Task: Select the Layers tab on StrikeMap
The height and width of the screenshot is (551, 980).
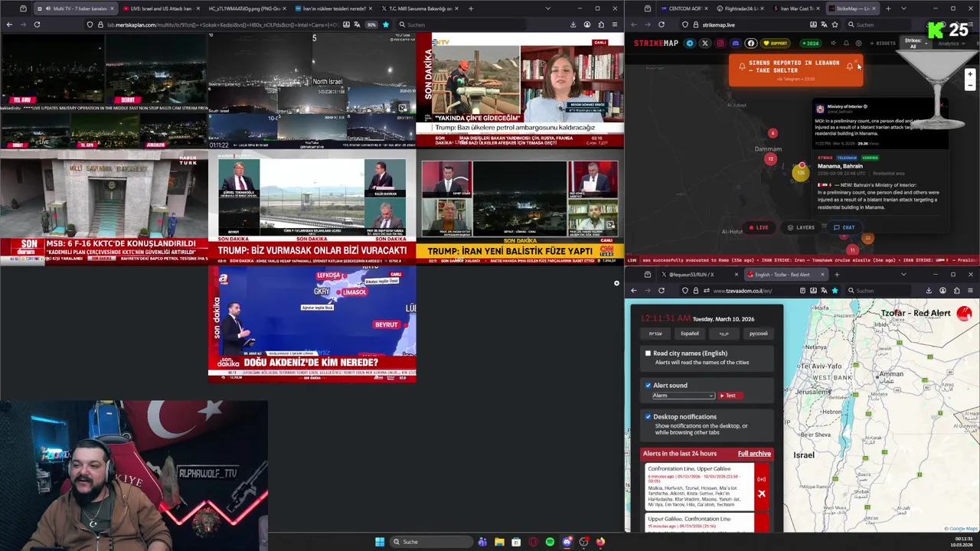Action: click(x=801, y=227)
